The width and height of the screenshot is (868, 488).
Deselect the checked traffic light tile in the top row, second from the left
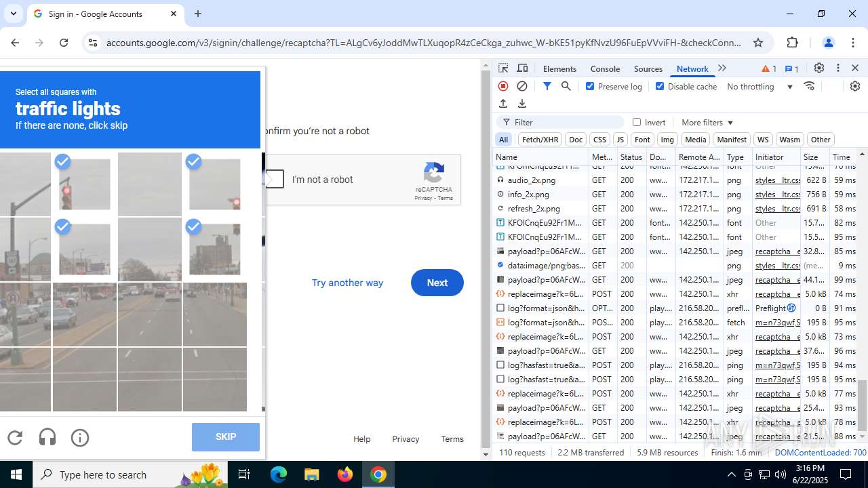(x=84, y=184)
